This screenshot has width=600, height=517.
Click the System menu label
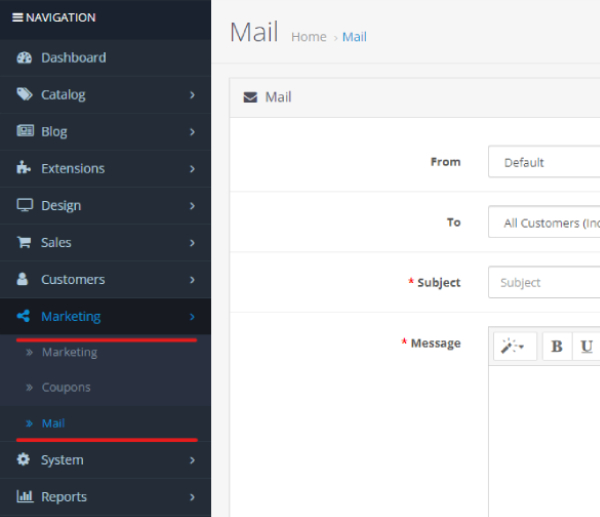[62, 460]
